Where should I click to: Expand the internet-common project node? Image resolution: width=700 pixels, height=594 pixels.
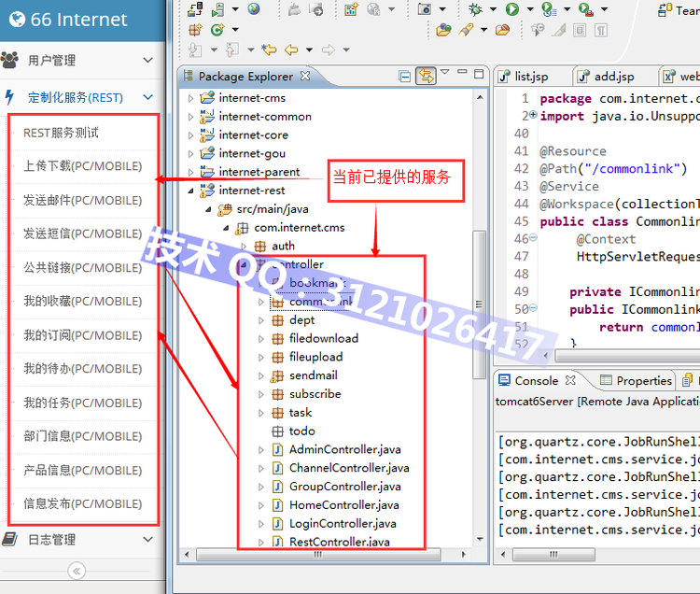pyautogui.click(x=190, y=117)
